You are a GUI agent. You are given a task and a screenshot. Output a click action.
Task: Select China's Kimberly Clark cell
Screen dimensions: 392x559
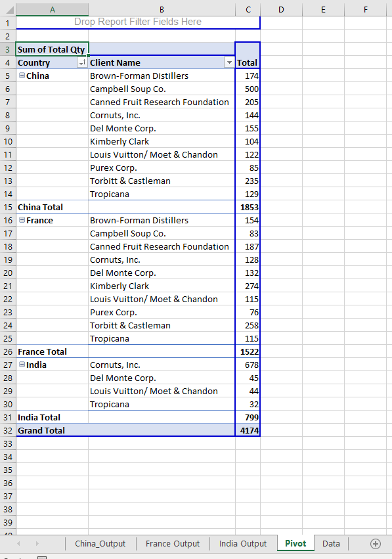(162, 141)
